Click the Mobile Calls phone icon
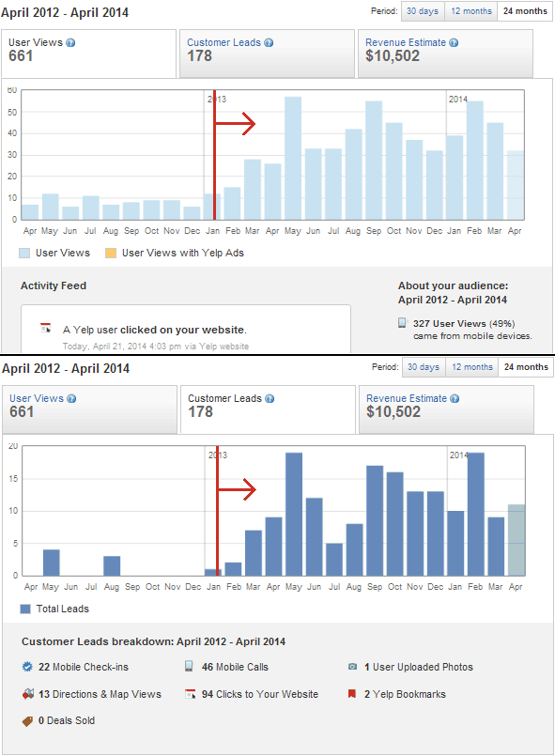The width and height of the screenshot is (555, 756). (x=189, y=666)
